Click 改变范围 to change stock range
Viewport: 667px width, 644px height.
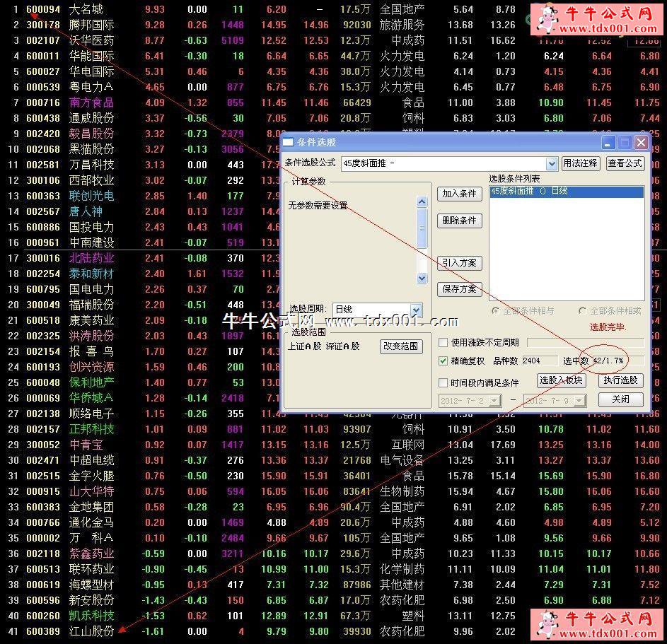pyautogui.click(x=401, y=346)
